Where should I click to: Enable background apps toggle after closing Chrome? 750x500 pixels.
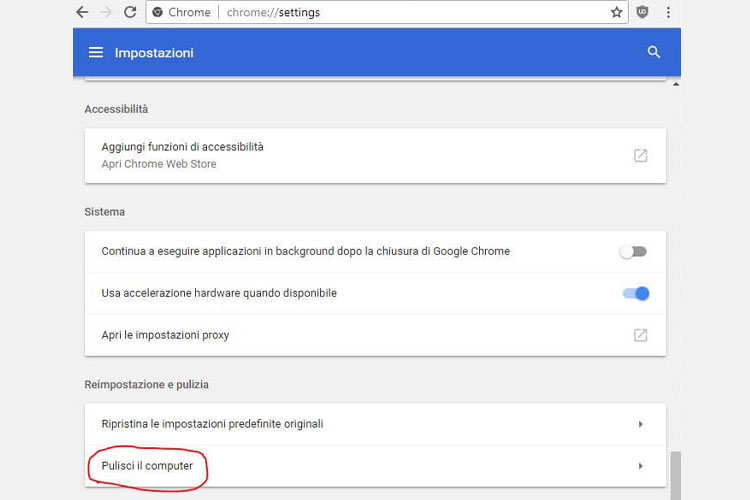click(633, 252)
